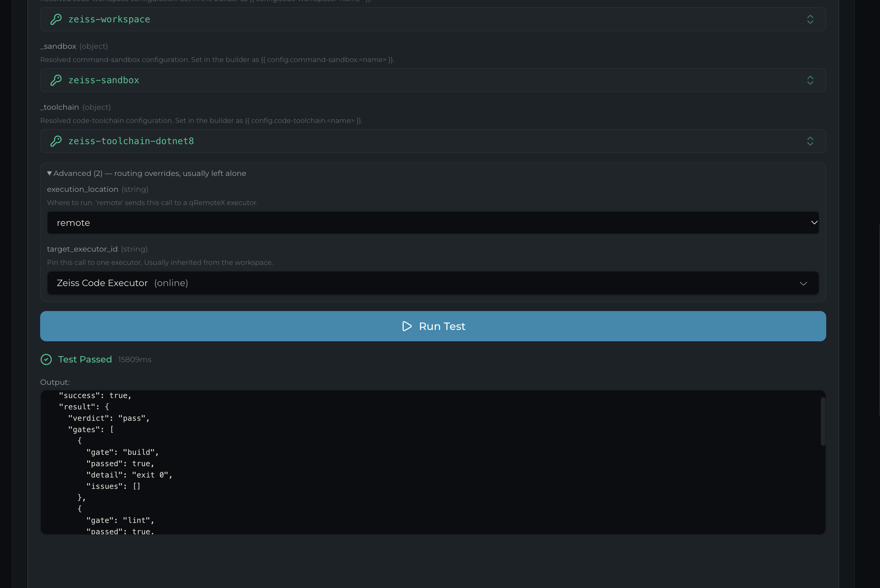This screenshot has height=588, width=880.
Task: Click the _toolchain field label
Action: [59, 107]
